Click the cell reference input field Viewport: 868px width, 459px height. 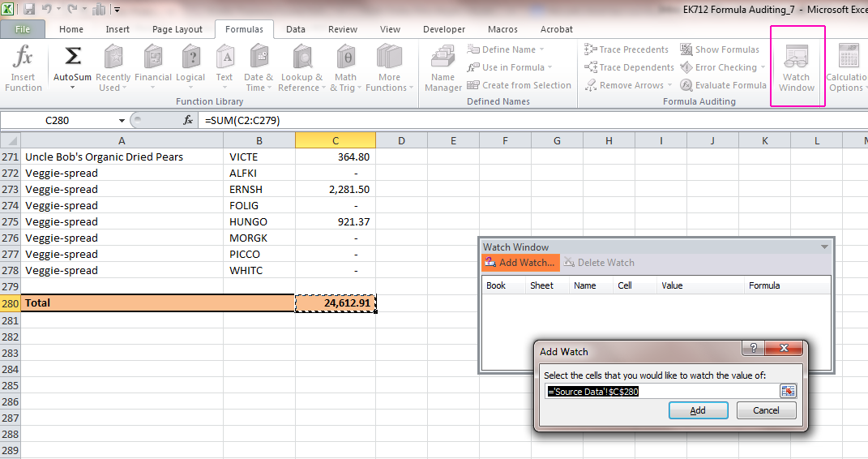[x=663, y=392]
